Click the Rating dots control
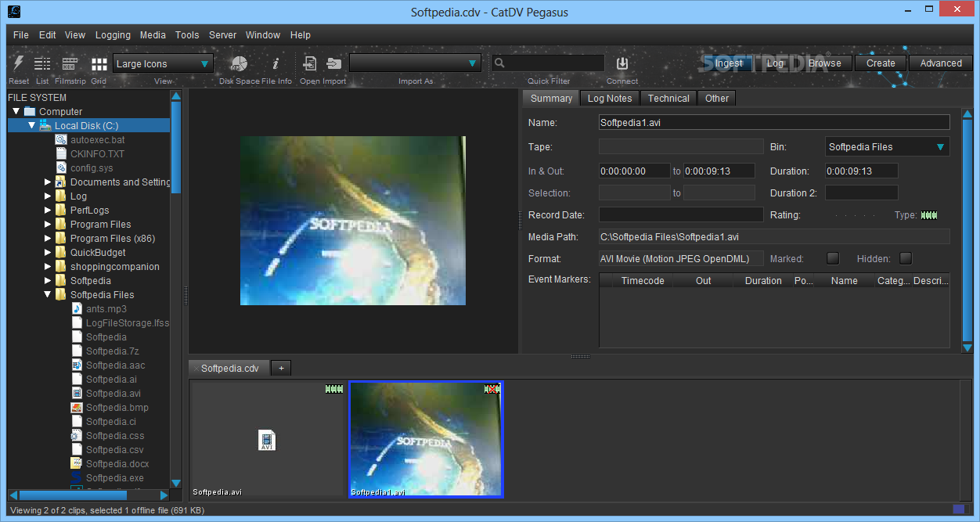980x522 pixels. coord(855,215)
